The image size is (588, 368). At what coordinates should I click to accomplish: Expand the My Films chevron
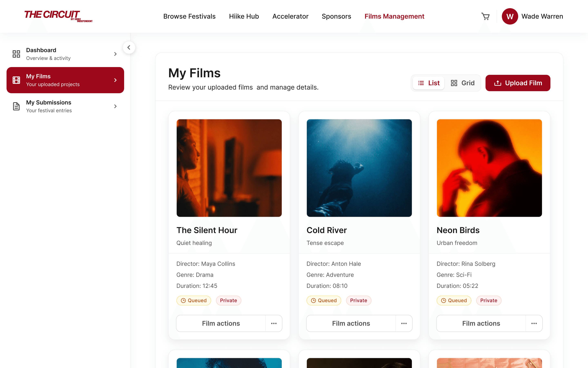115,80
